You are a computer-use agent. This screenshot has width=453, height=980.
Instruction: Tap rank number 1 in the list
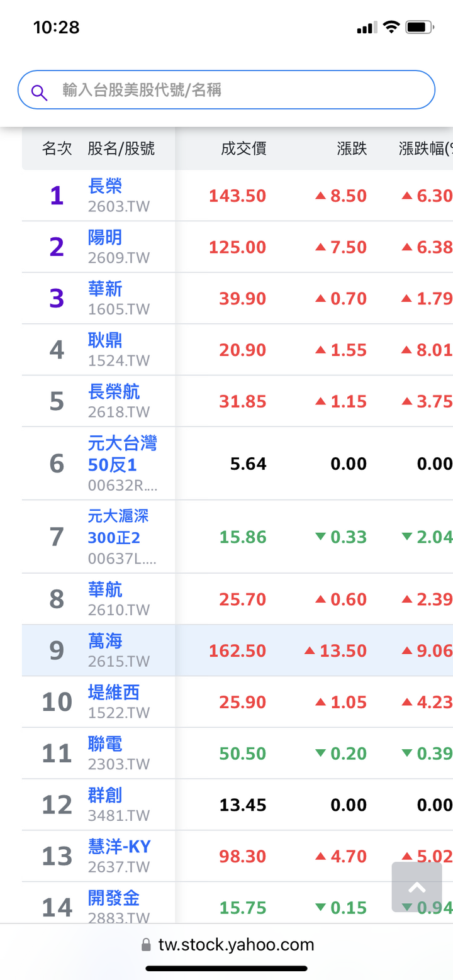(x=57, y=197)
